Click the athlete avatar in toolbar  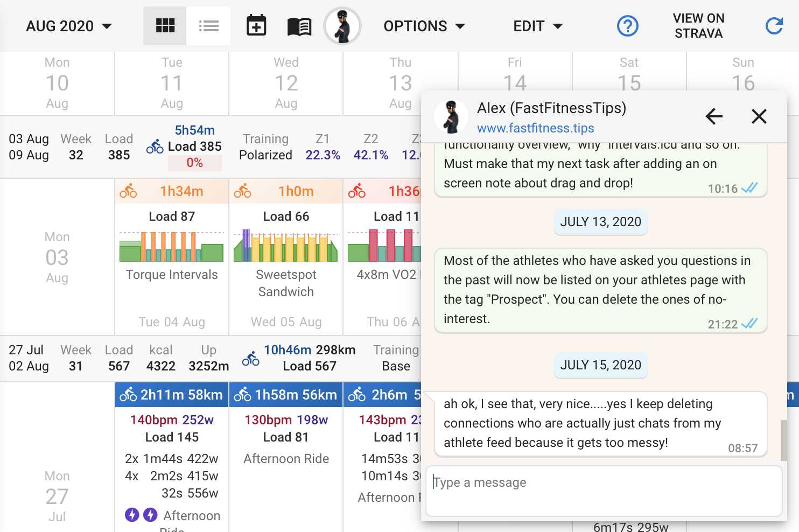342,26
